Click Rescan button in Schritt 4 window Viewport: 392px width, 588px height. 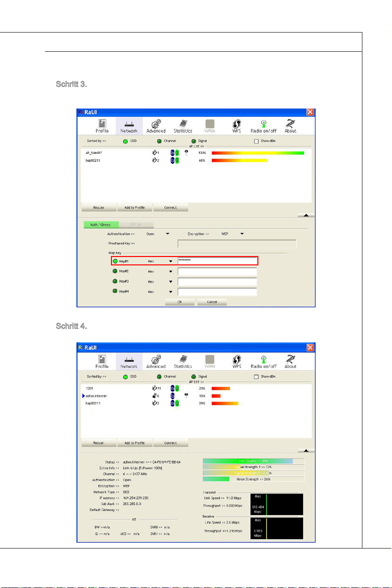99,443
